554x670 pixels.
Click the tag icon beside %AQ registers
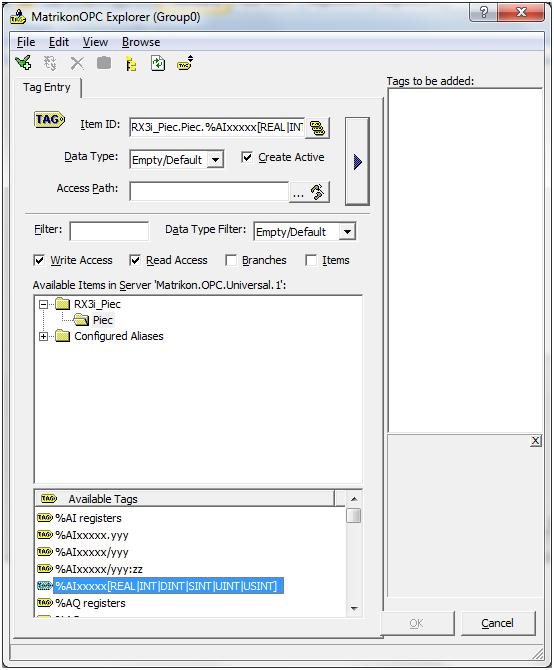click(x=45, y=603)
